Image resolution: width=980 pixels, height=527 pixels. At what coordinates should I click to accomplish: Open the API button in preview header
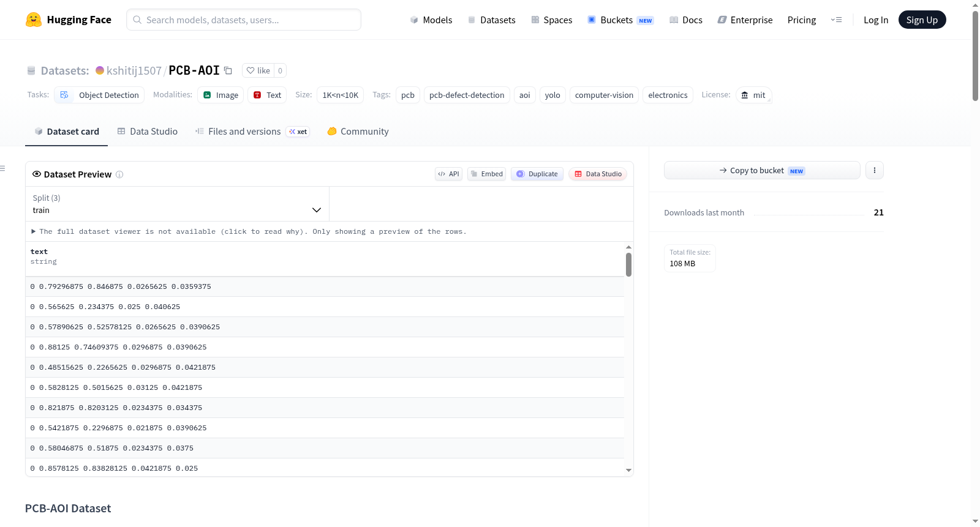point(448,174)
